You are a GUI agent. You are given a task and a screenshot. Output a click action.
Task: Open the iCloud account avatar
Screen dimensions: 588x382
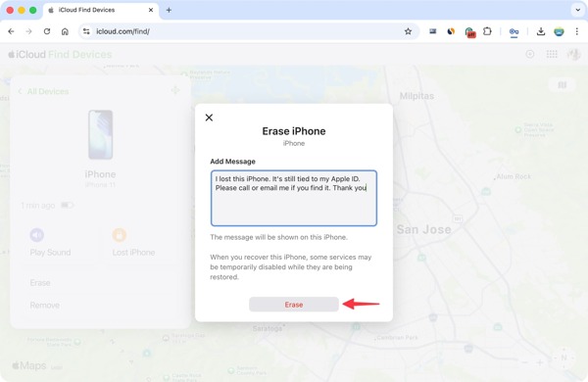[x=573, y=54]
